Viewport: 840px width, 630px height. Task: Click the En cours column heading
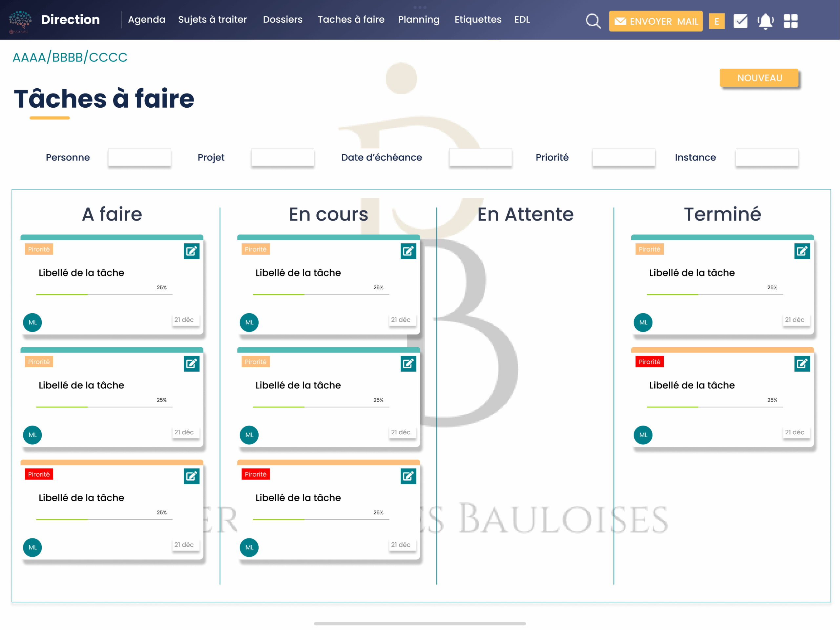(x=328, y=214)
